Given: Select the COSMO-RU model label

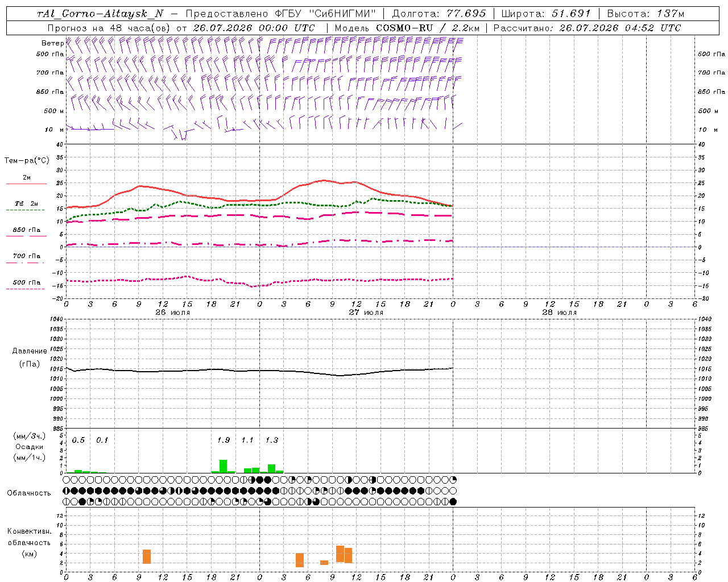Looking at the screenshot, I should click(x=404, y=28).
